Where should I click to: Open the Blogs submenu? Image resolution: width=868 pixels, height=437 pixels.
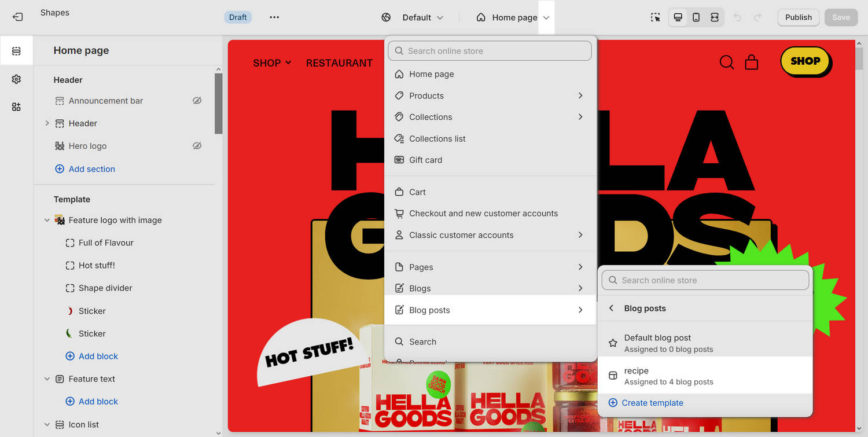click(x=490, y=288)
